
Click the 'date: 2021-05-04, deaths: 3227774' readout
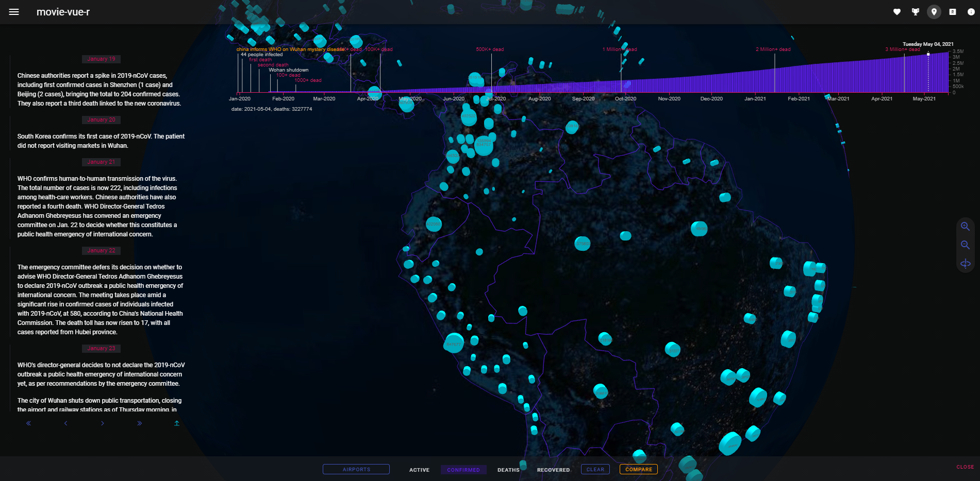point(272,109)
